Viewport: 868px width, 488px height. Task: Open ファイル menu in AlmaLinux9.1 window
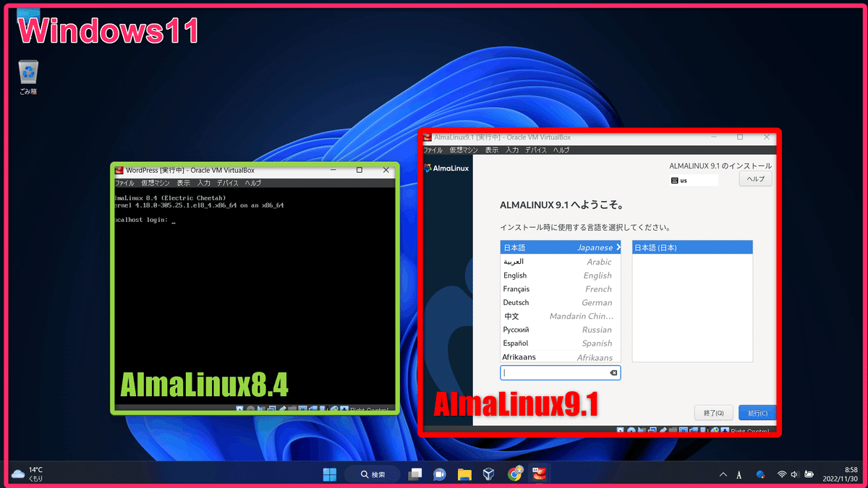click(433, 150)
